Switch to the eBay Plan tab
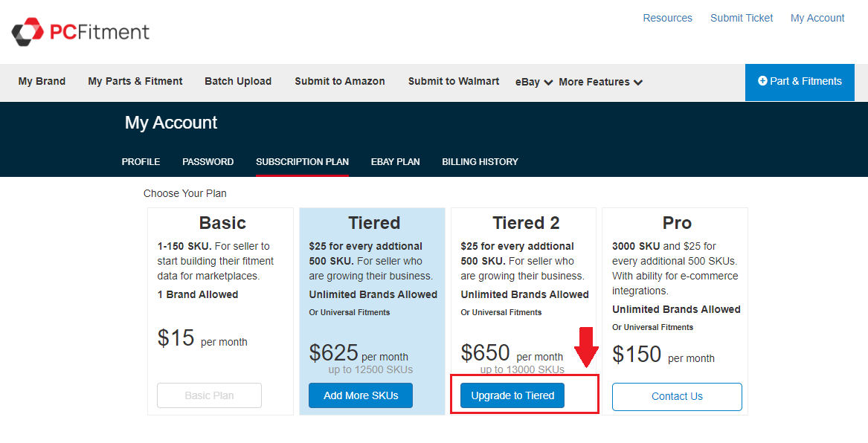868x443 pixels. tap(396, 161)
